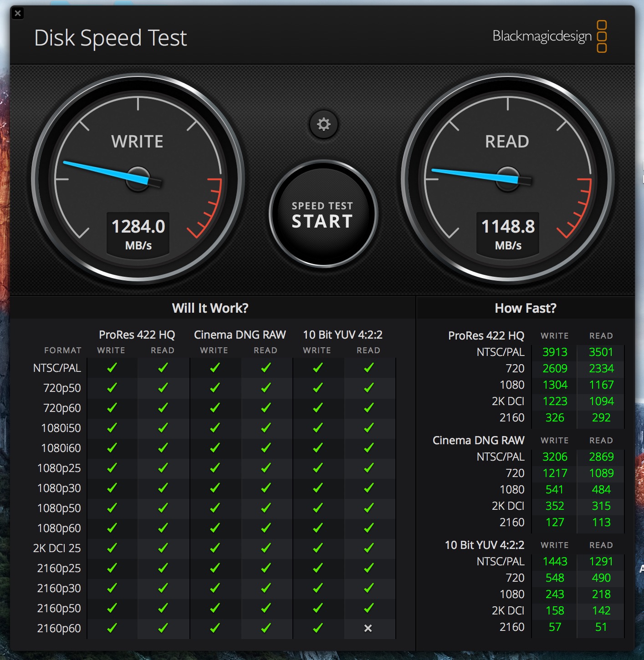Click the Blackmagicdesign logo
Viewport: 644px width, 660px height.
click(549, 36)
